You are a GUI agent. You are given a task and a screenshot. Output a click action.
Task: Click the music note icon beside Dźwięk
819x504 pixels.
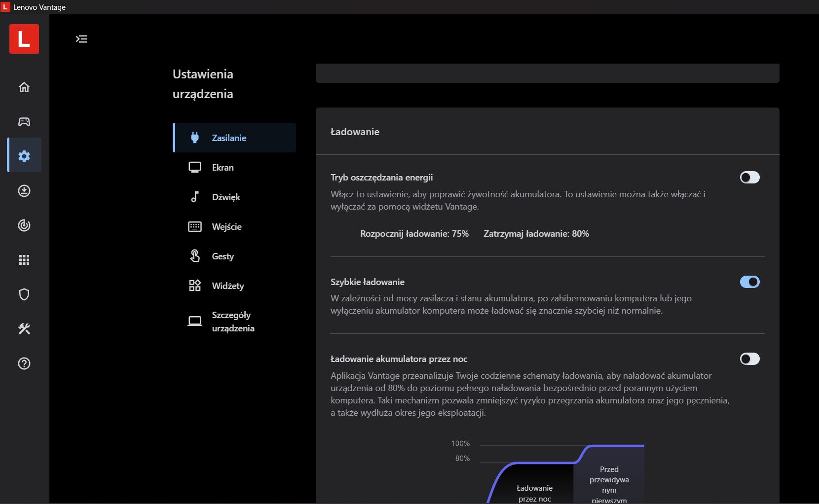[x=195, y=197]
